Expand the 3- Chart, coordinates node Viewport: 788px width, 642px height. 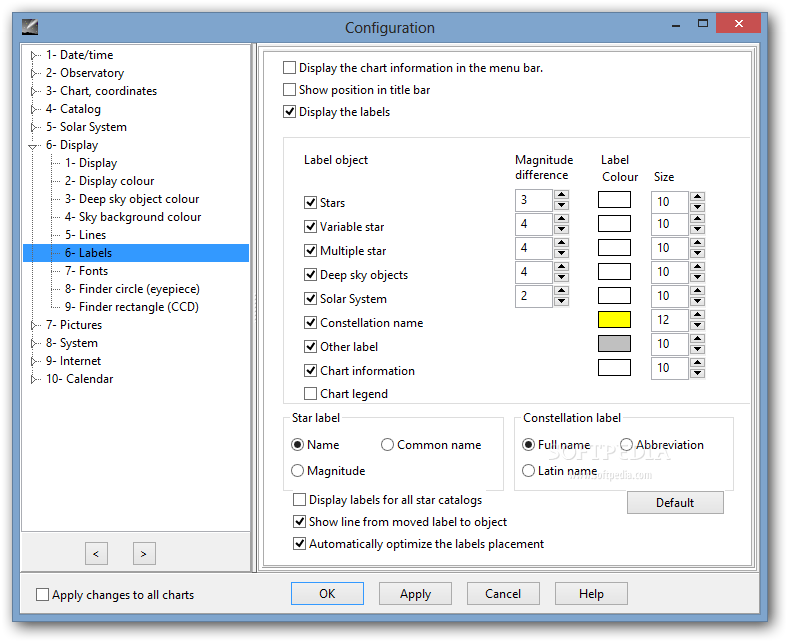click(34, 91)
